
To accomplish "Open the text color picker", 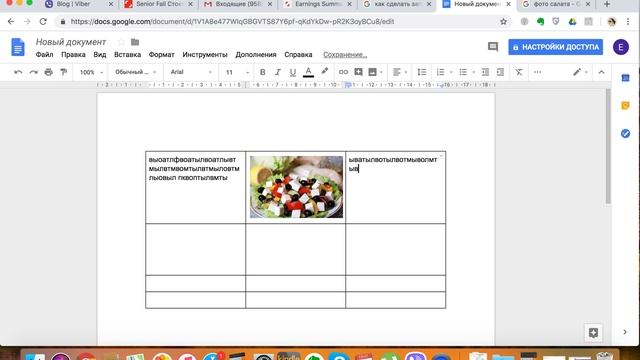I will [x=309, y=72].
